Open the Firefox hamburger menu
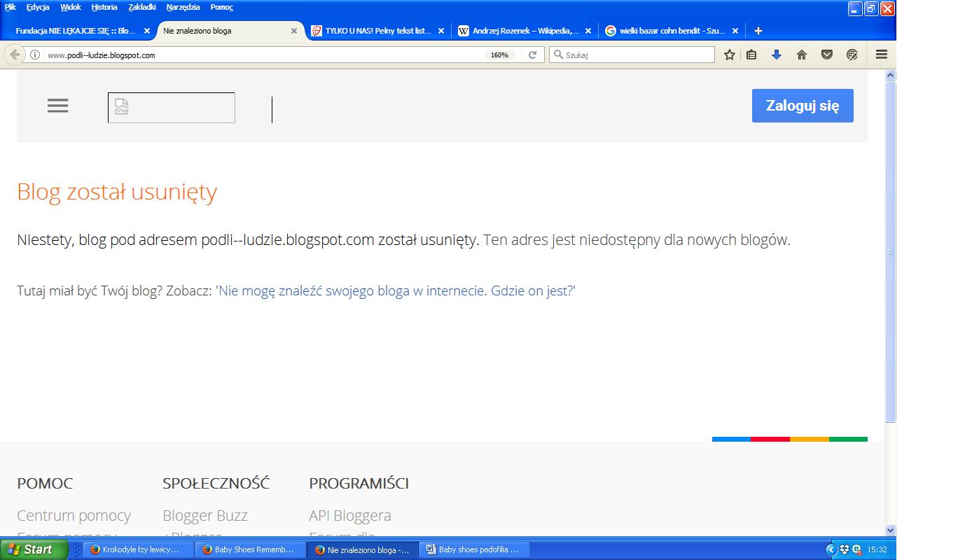The height and width of the screenshot is (560, 965). click(x=882, y=55)
